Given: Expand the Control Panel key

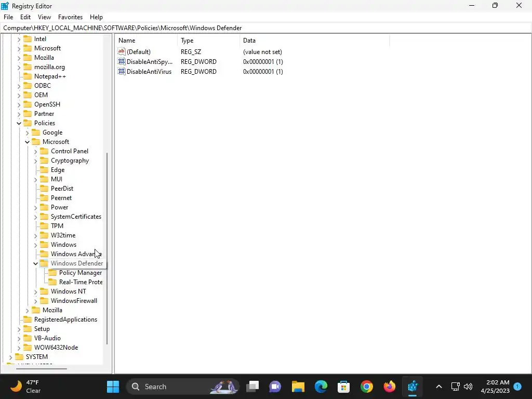Looking at the screenshot, I should (36, 151).
